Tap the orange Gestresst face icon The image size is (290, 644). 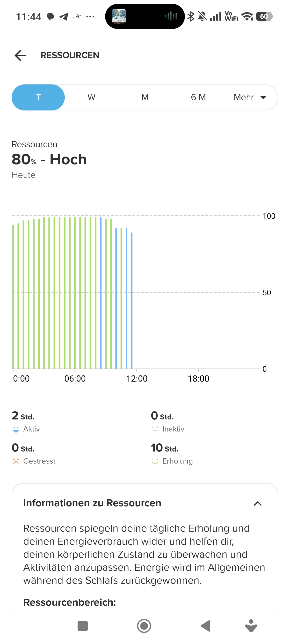pos(16,461)
